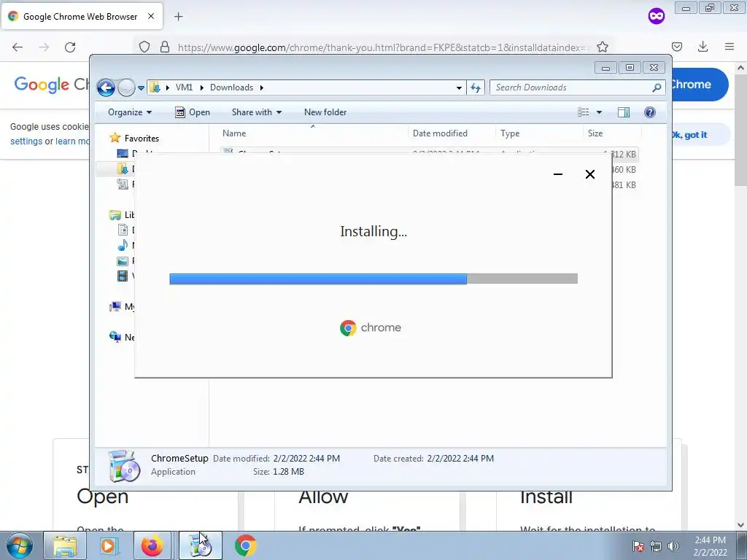Click Downloads in the address breadcrumb
The width and height of the screenshot is (747, 560).
[x=231, y=87]
